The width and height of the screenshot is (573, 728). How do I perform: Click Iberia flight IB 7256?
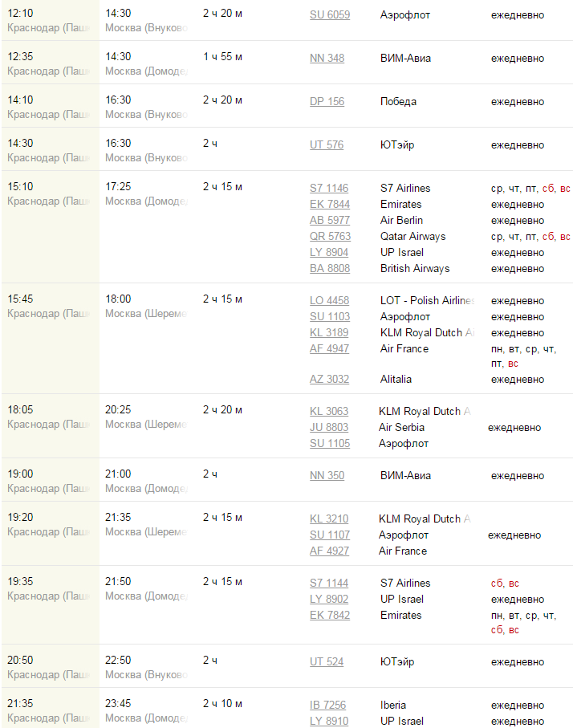pos(328,706)
